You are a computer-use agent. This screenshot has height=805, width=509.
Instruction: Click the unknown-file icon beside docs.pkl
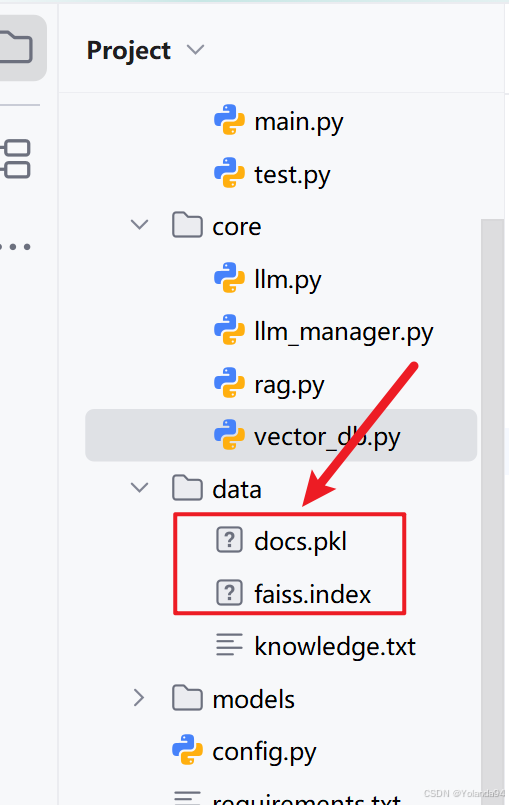click(x=229, y=540)
